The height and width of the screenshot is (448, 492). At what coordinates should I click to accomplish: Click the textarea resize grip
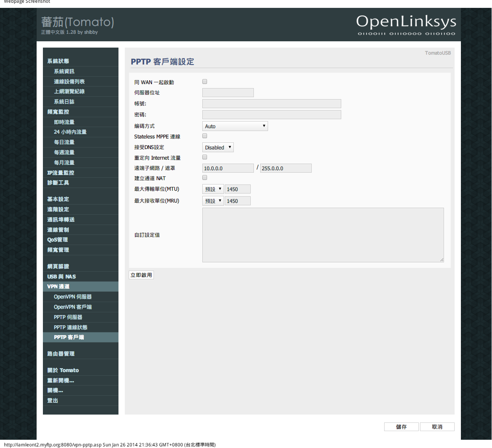(442, 260)
